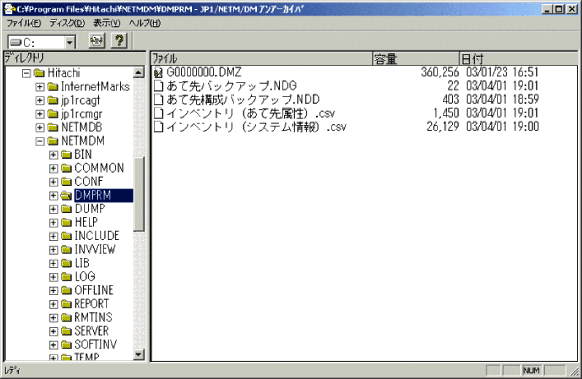Expand the DUMP tree node
The width and height of the screenshot is (582, 379).
click(53, 209)
